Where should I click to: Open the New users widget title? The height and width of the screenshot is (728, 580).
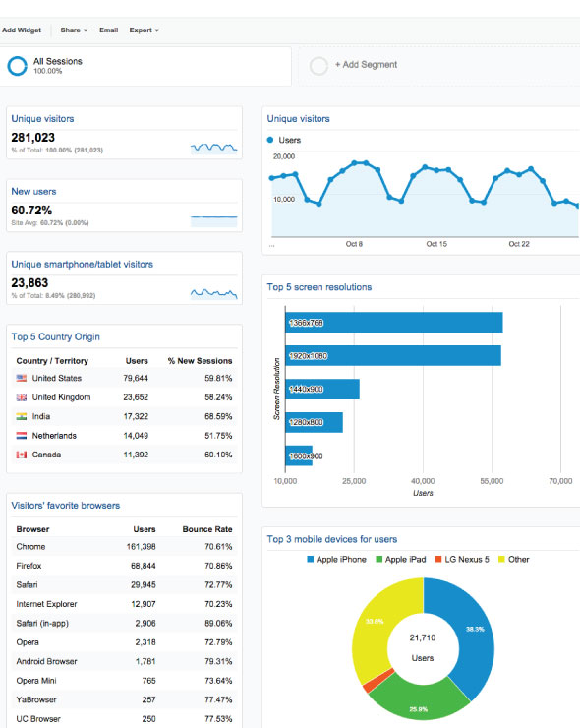[x=33, y=191]
